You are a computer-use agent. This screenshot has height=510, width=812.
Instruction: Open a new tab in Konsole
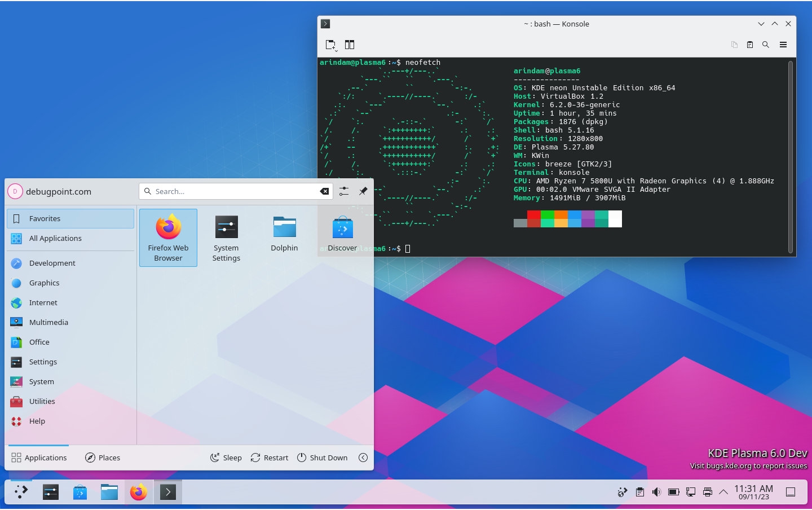click(x=331, y=45)
